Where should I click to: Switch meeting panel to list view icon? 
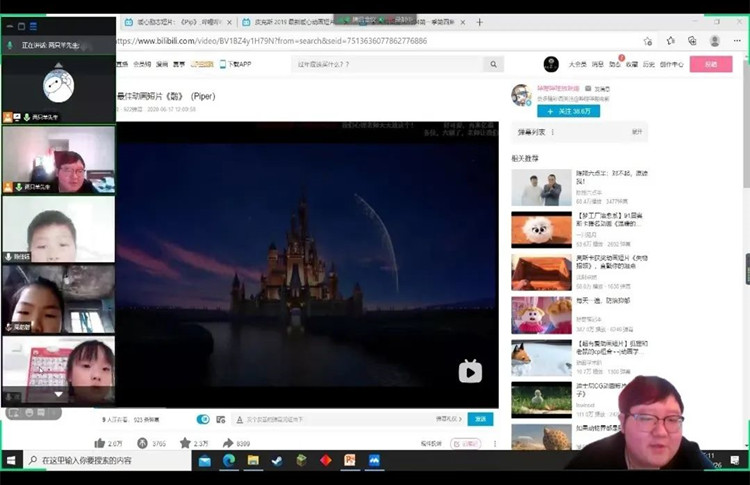[33, 26]
